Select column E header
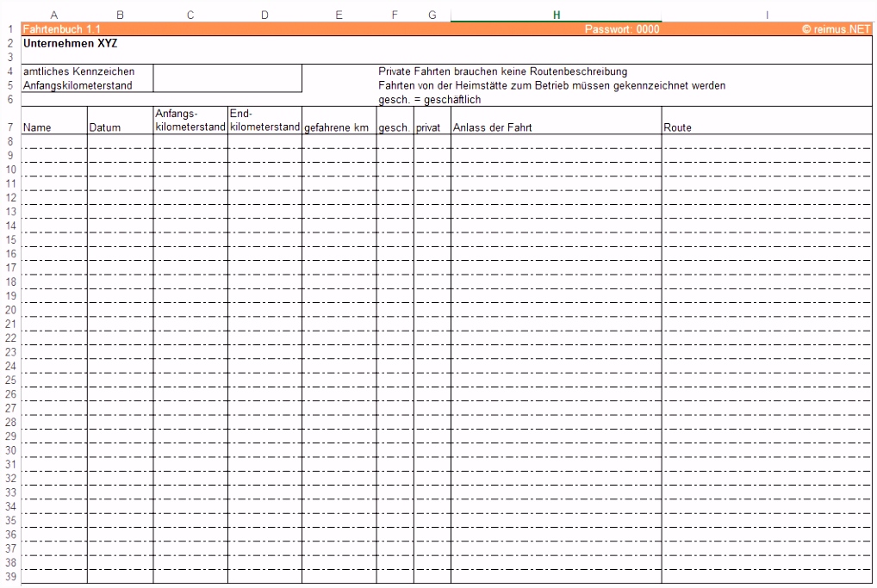 pyautogui.click(x=339, y=15)
